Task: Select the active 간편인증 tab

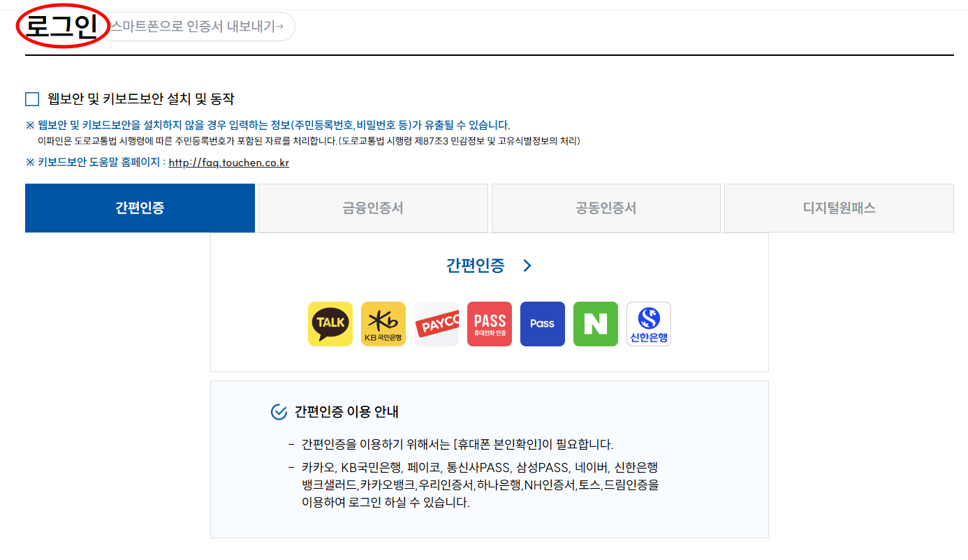Action: [x=140, y=207]
